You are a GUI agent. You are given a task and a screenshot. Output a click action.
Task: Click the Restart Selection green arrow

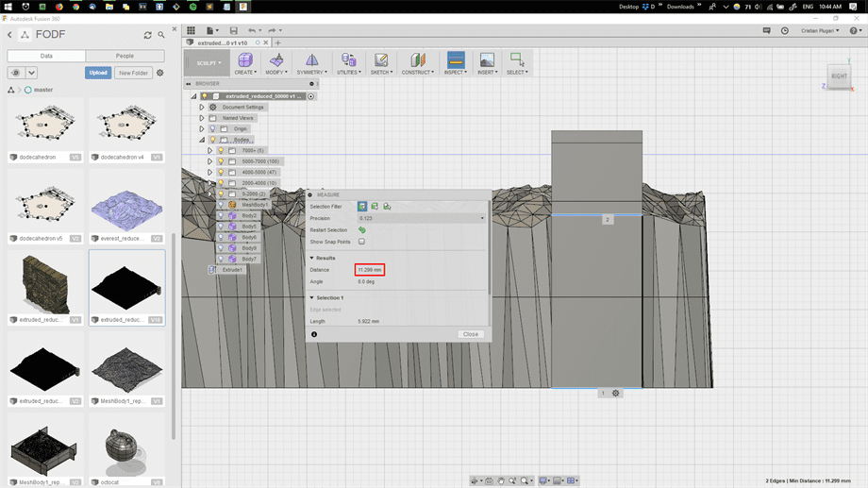[x=362, y=230]
